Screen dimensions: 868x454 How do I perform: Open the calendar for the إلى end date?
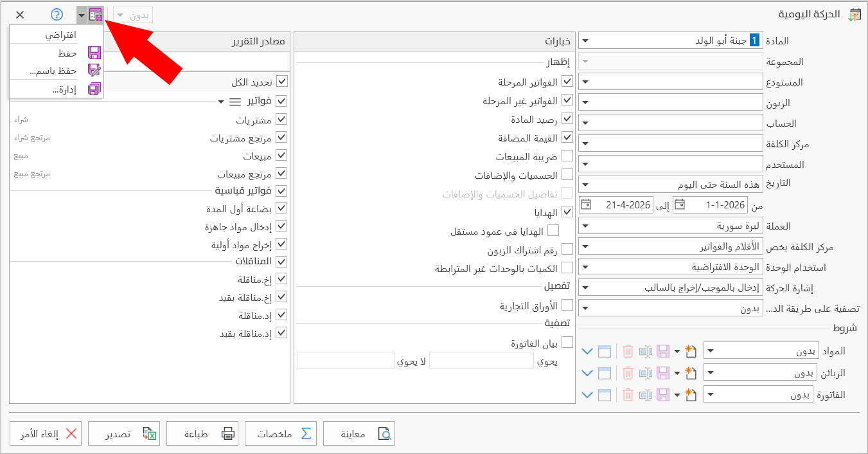click(x=586, y=205)
